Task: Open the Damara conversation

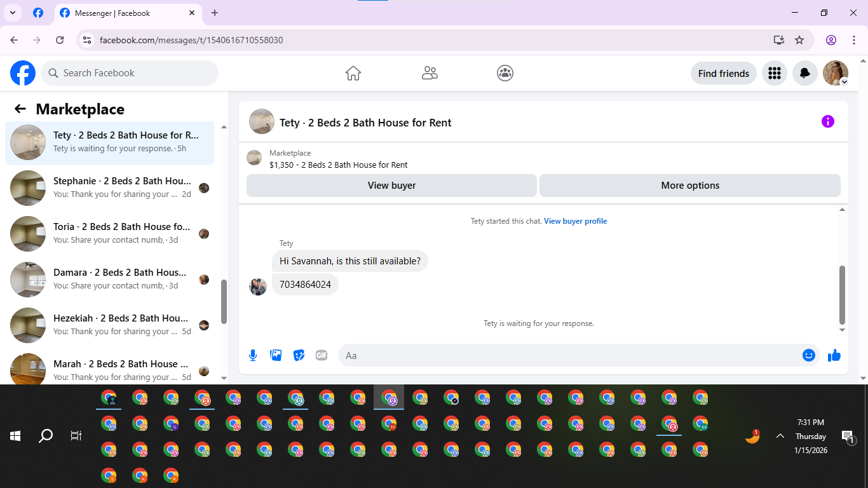Action: pyautogui.click(x=109, y=280)
